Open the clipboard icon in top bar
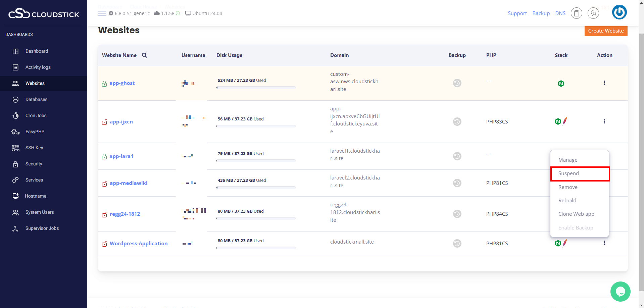This screenshot has height=308, width=644. click(576, 13)
